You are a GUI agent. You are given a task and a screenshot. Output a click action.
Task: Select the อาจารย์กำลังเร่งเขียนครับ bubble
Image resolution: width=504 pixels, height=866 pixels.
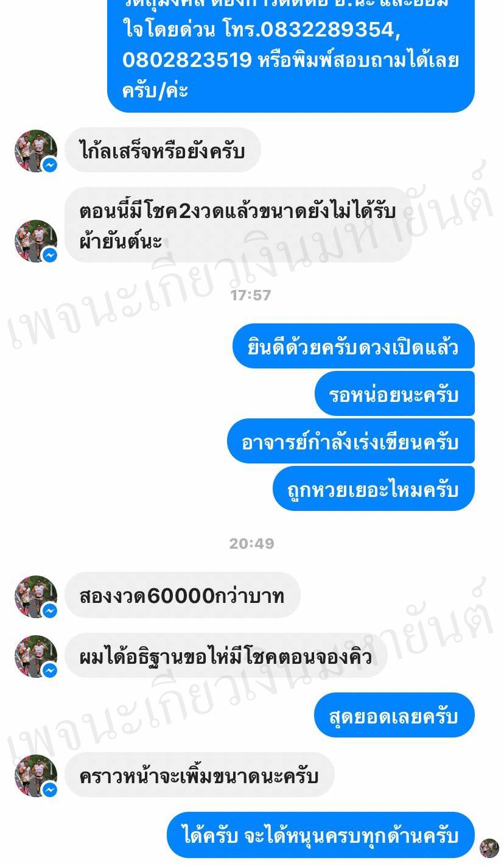(351, 441)
